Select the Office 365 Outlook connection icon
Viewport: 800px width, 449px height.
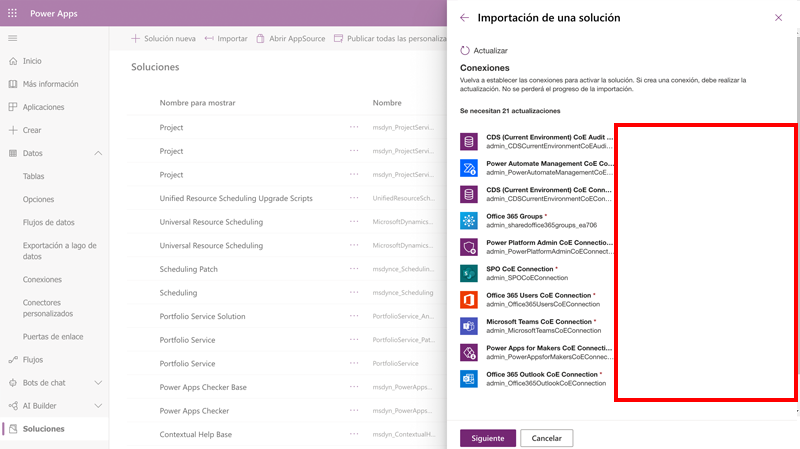pos(469,379)
